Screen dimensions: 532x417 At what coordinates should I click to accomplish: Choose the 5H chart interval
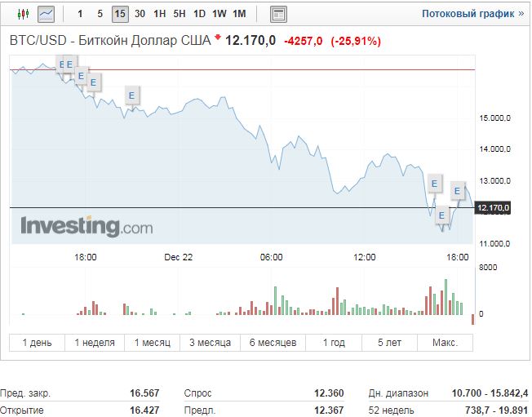(180, 14)
